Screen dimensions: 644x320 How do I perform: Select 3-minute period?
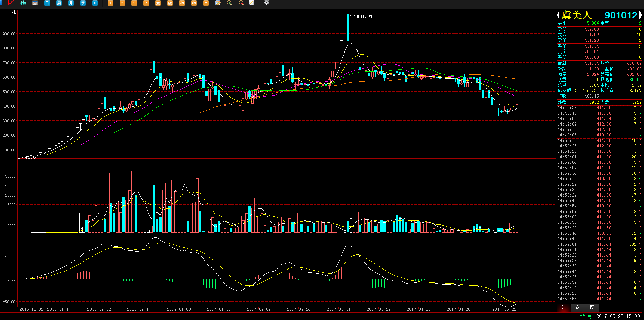pos(122,3)
